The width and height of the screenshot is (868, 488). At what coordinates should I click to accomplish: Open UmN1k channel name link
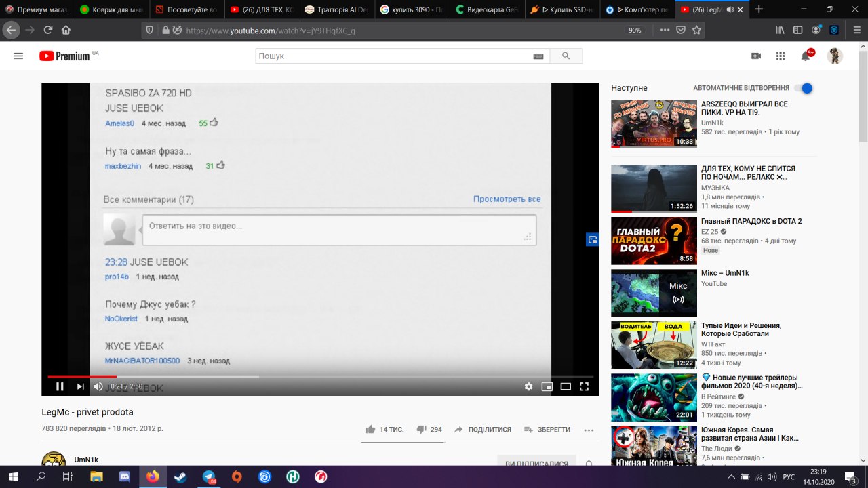pyautogui.click(x=86, y=460)
